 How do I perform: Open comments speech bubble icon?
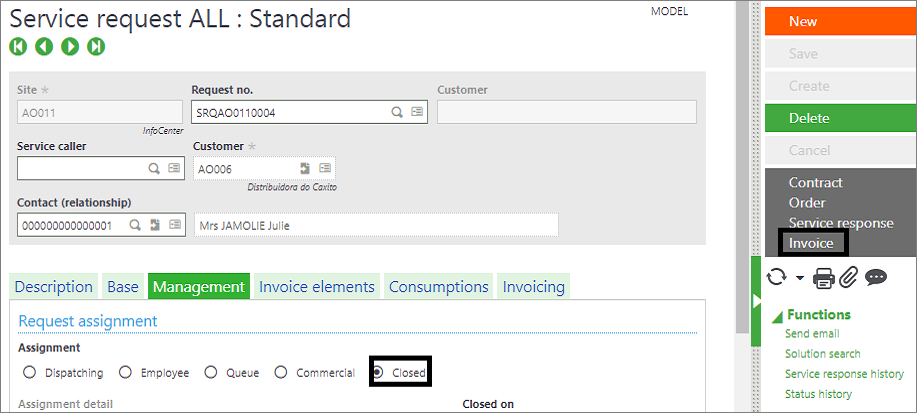pos(876,277)
